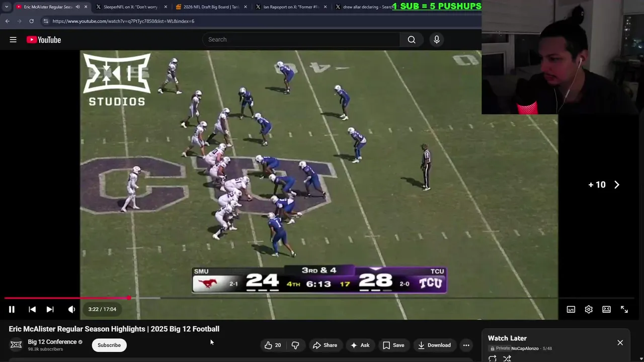This screenshot has height=362, width=644.
Task: Open the Ask AI button
Action: click(360, 345)
